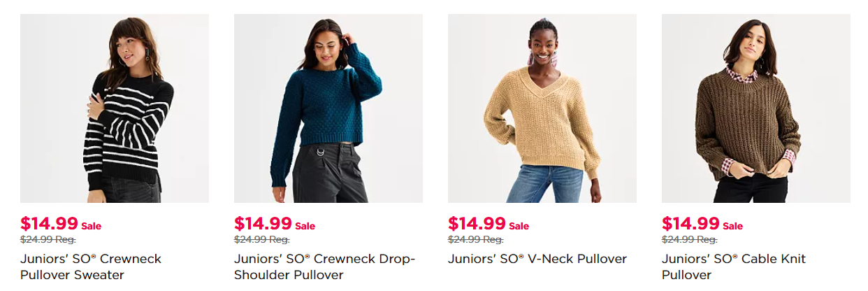The image size is (868, 291).
Task: Open the black striped crewneck sweater photo
Action: point(115,108)
